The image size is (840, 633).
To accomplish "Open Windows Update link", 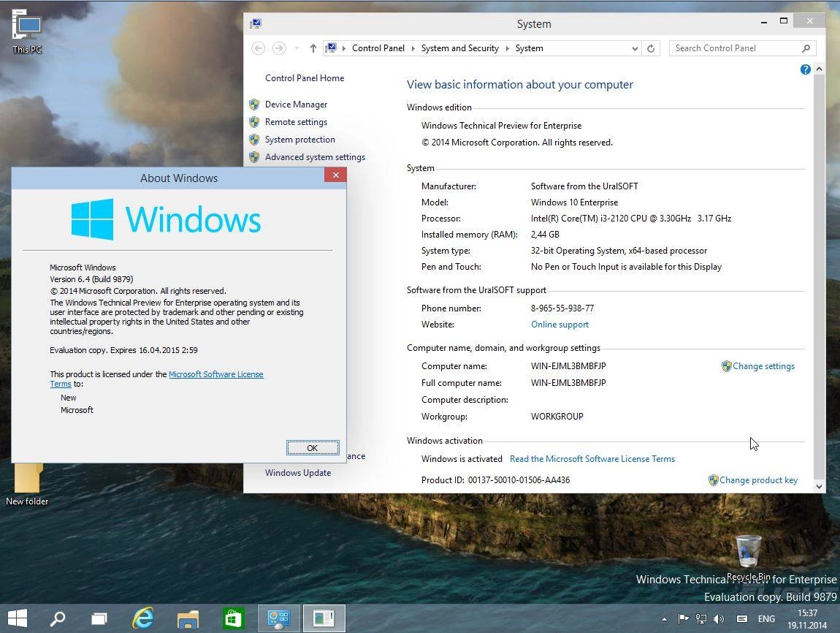I will coord(298,473).
